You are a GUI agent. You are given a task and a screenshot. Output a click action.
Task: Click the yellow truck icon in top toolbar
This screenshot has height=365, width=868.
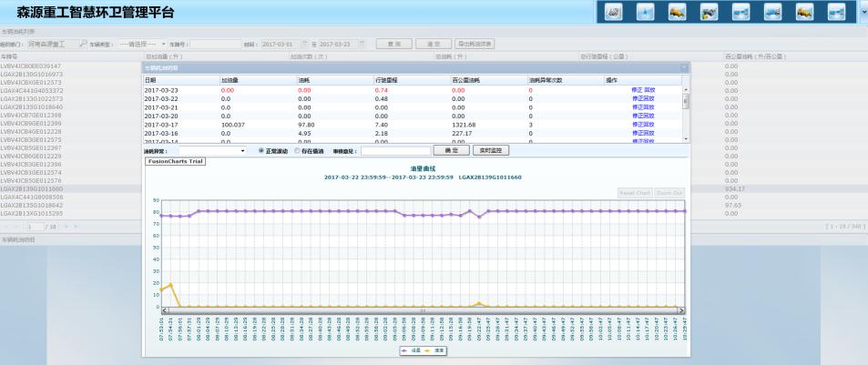679,12
